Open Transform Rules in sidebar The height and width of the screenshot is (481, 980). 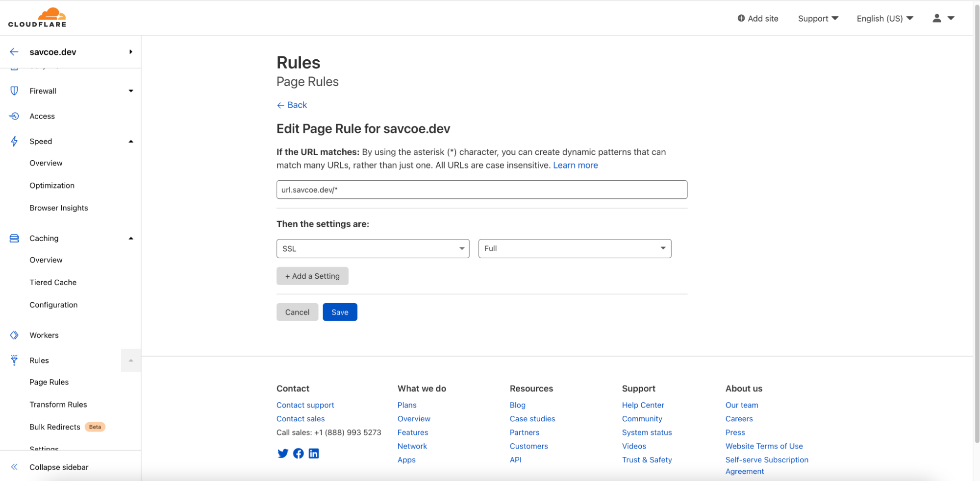pyautogui.click(x=58, y=405)
